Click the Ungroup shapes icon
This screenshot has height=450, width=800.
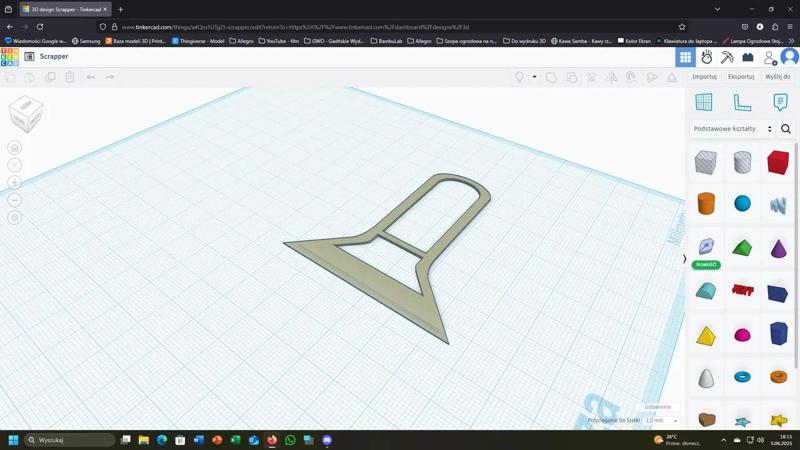pyautogui.click(x=571, y=77)
